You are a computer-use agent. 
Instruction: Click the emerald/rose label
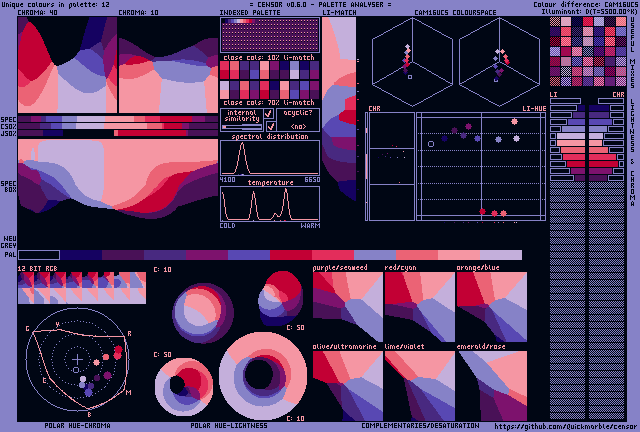[x=481, y=346]
